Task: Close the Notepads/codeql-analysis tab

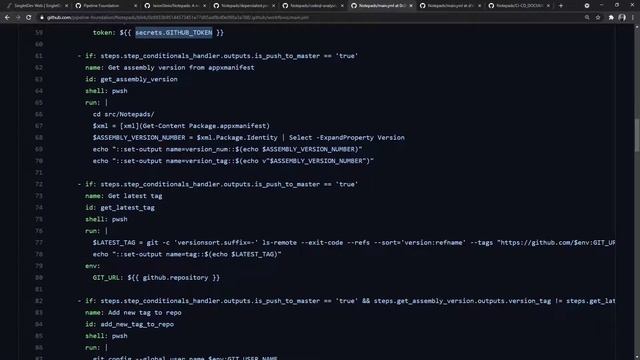Action: coord(342,6)
